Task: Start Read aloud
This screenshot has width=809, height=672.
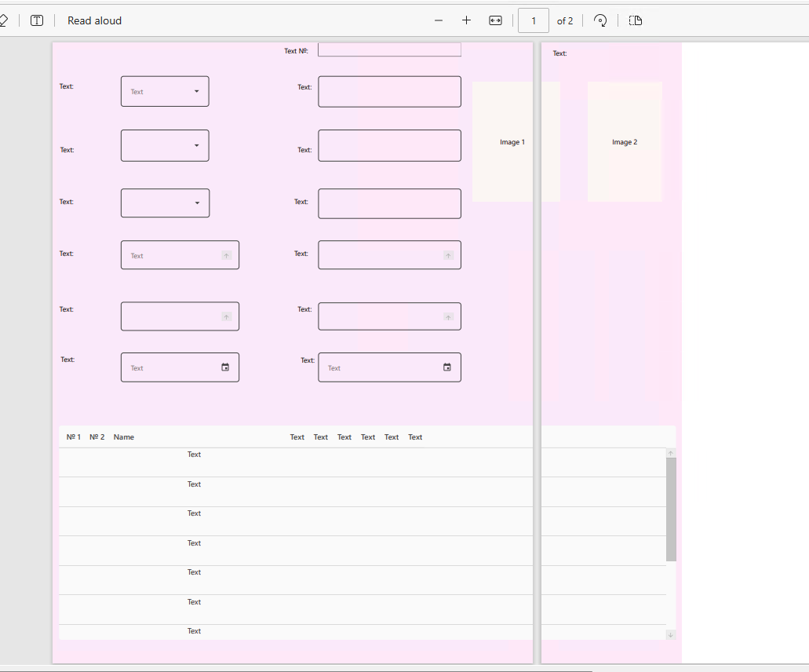Action: coord(94,20)
